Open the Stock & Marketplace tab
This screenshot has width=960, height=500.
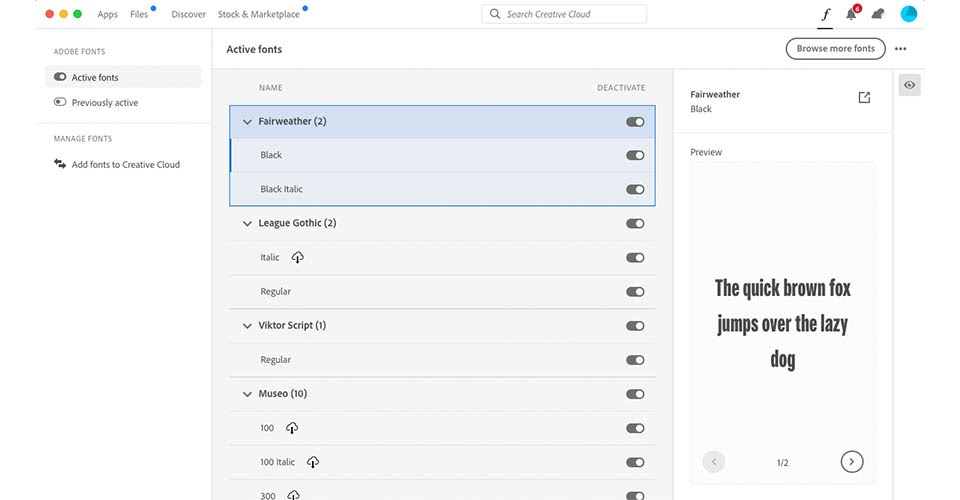[x=258, y=15]
